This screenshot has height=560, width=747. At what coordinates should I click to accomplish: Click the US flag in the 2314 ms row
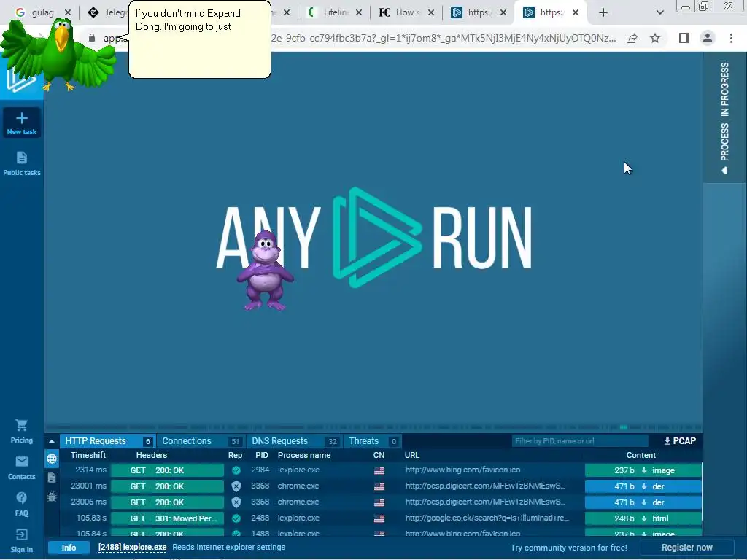click(x=379, y=470)
